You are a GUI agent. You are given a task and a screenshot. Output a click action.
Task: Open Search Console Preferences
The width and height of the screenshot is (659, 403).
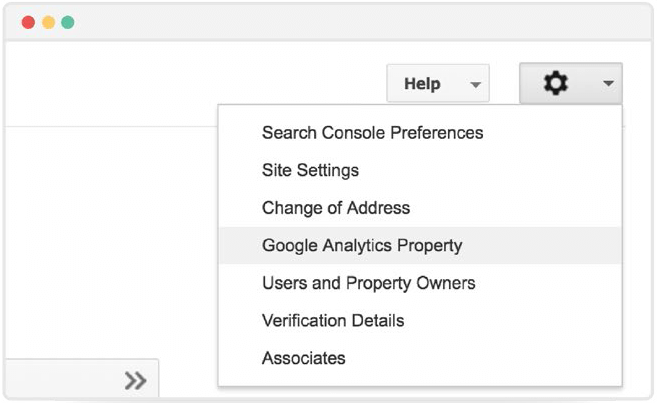click(372, 133)
